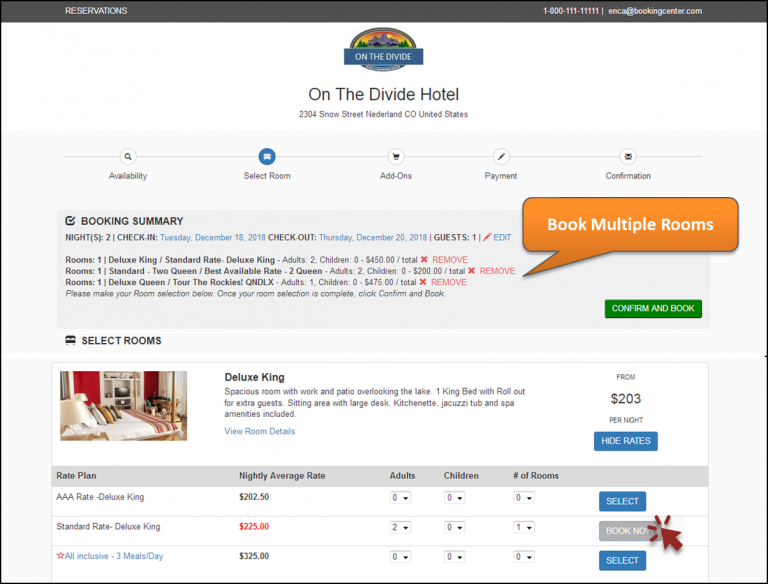The image size is (768, 584).
Task: Click the Payment pencil step icon
Action: [501, 157]
